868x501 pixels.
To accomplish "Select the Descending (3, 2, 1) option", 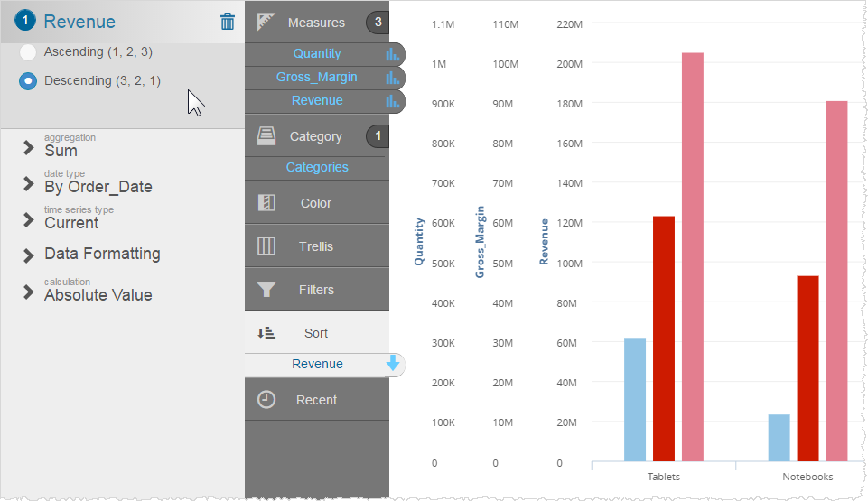I will point(28,80).
